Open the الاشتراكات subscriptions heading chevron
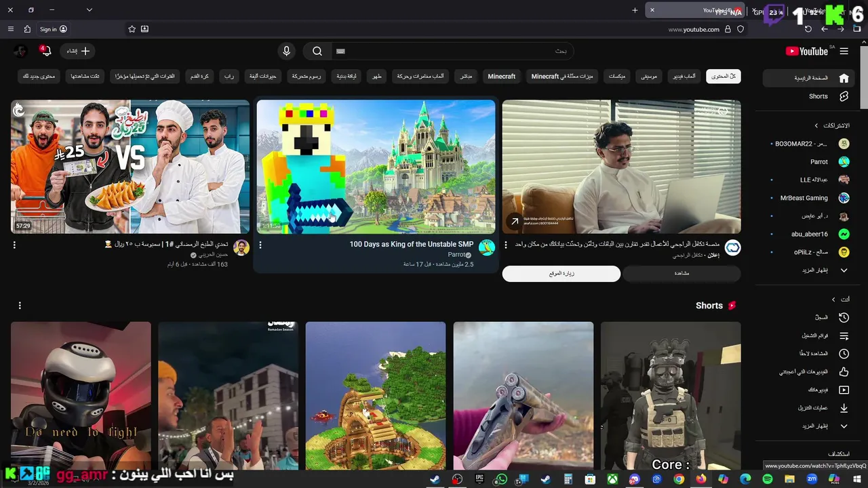The image size is (868, 488). (x=816, y=125)
